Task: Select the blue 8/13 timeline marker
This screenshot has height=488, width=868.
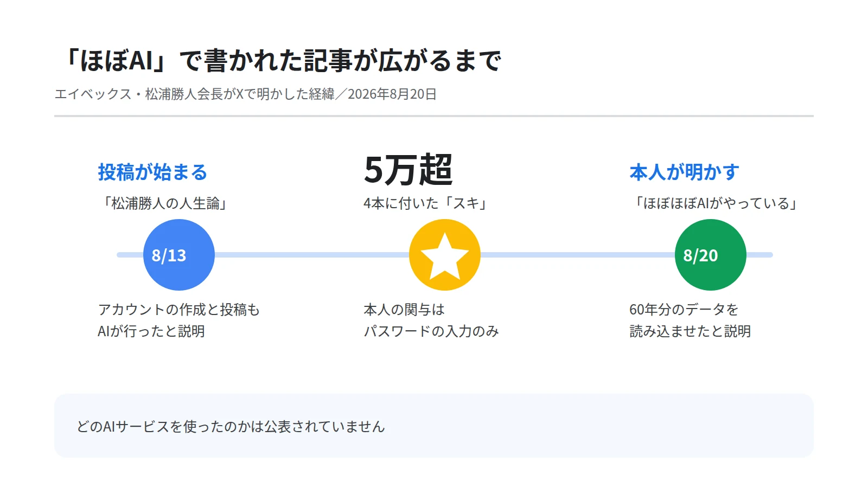Action: (179, 255)
